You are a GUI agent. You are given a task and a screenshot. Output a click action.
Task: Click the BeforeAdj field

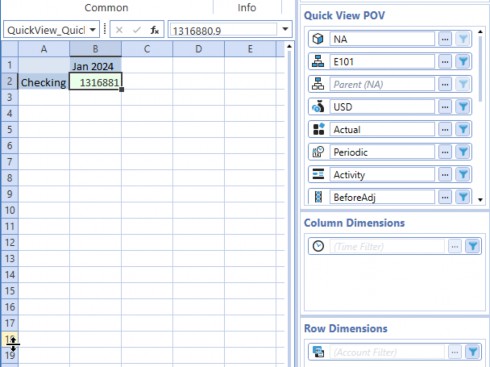382,197
